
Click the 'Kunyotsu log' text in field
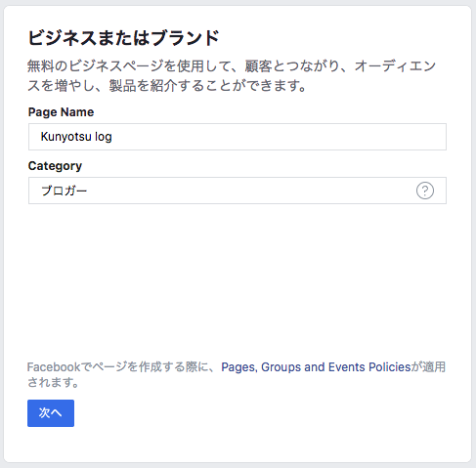[76, 137]
